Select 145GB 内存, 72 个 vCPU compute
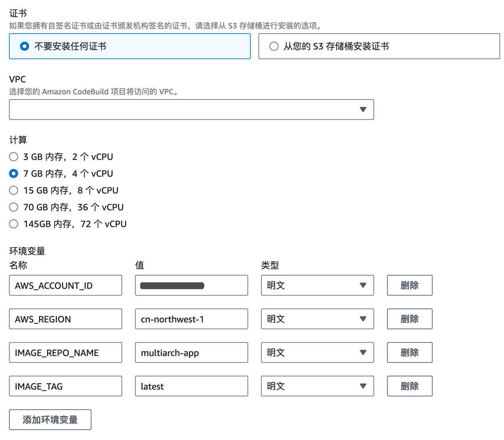This screenshot has height=440, width=504. [x=14, y=224]
